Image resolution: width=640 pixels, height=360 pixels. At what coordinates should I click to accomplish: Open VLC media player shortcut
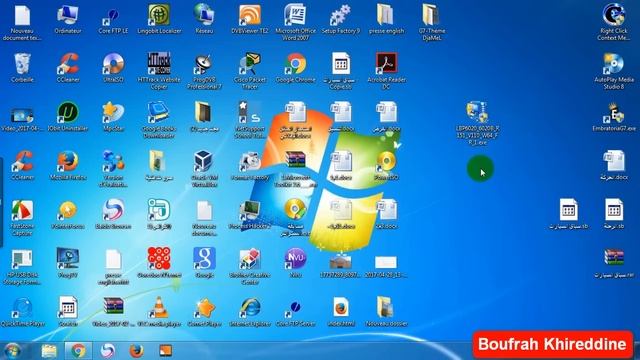pyautogui.click(x=159, y=313)
